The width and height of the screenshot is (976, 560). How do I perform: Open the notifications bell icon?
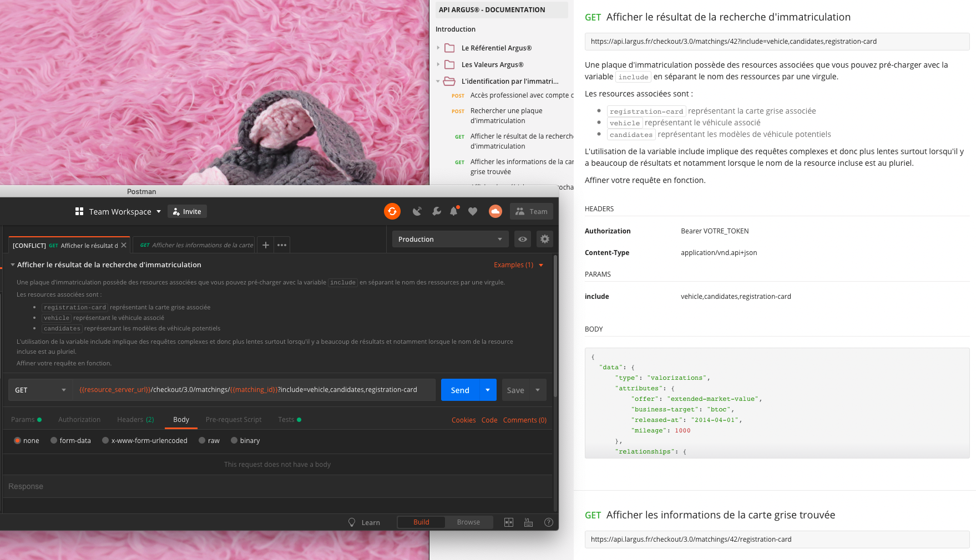coord(454,211)
